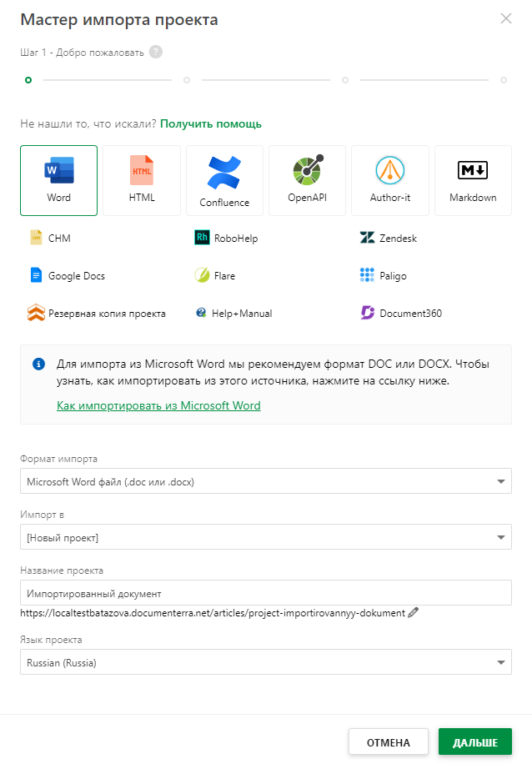This screenshot has width=532, height=764.
Task: Select the Word import source tile
Action: 59,180
